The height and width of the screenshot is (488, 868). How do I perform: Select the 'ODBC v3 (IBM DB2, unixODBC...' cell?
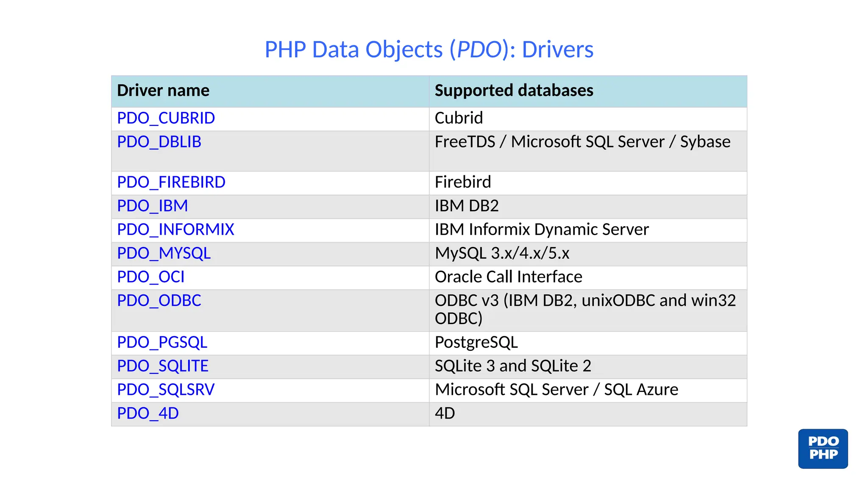[x=588, y=311]
